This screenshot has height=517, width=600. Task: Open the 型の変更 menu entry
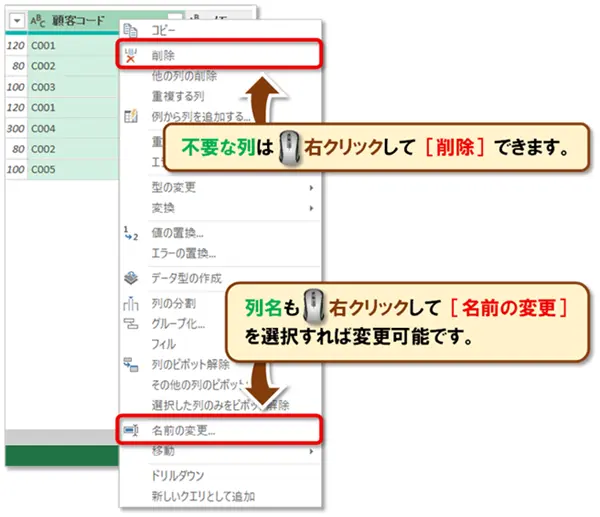pyautogui.click(x=174, y=188)
